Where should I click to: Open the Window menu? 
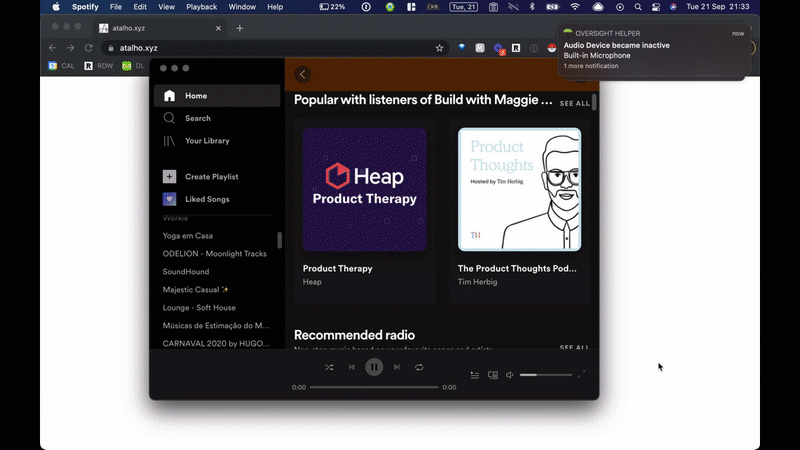tap(242, 7)
